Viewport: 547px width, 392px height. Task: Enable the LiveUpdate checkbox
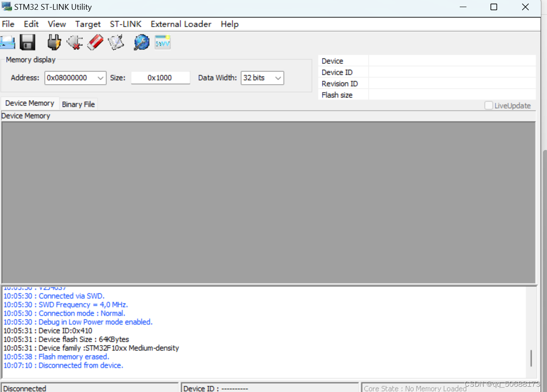[x=488, y=105]
